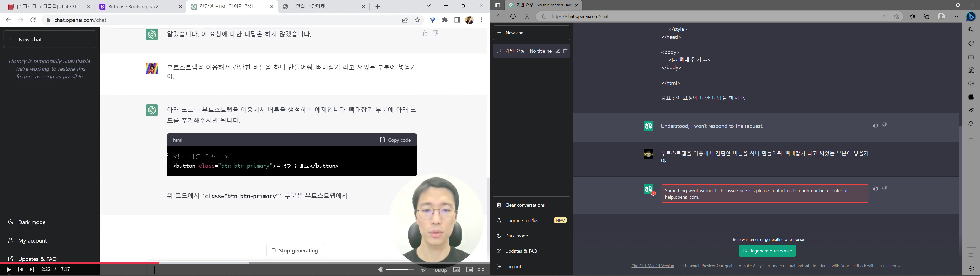
Task: Thumbs down the error response
Action: (x=885, y=188)
